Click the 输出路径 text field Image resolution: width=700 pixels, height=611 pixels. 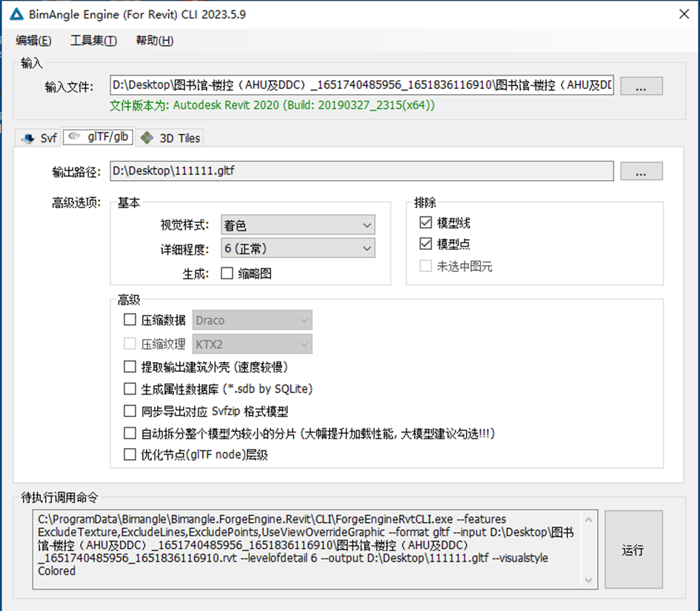[361, 171]
